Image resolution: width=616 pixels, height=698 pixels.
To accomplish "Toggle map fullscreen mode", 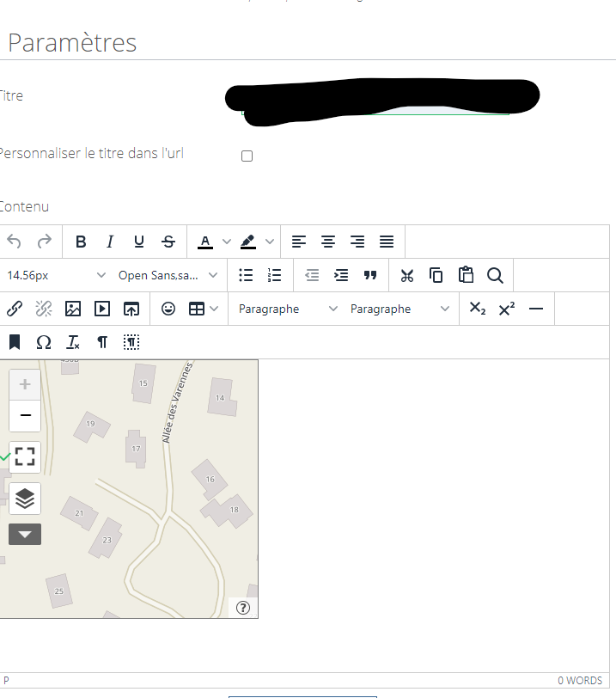I will (x=25, y=456).
